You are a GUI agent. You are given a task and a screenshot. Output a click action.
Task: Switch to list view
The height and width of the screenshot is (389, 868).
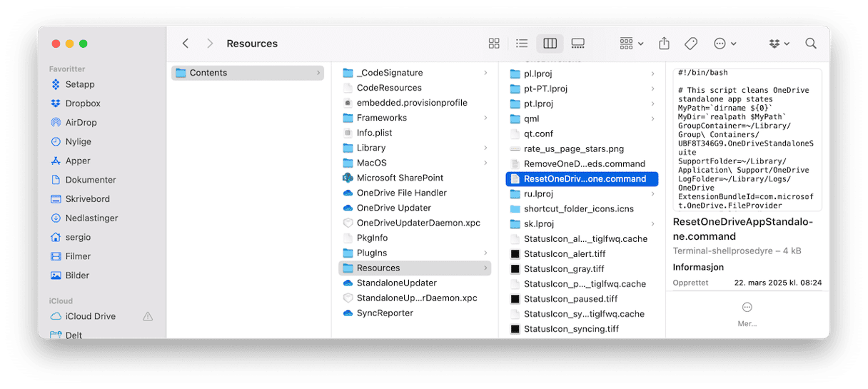pyautogui.click(x=522, y=44)
